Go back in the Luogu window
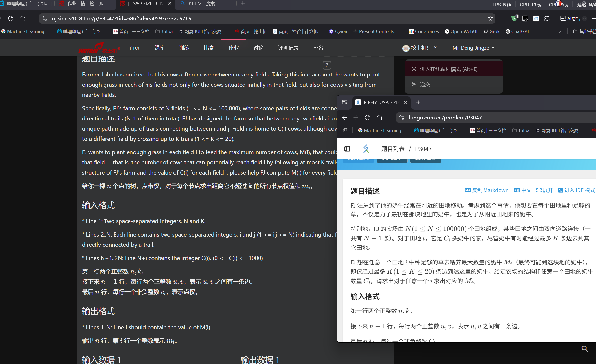This screenshot has height=364, width=596. coord(344,118)
